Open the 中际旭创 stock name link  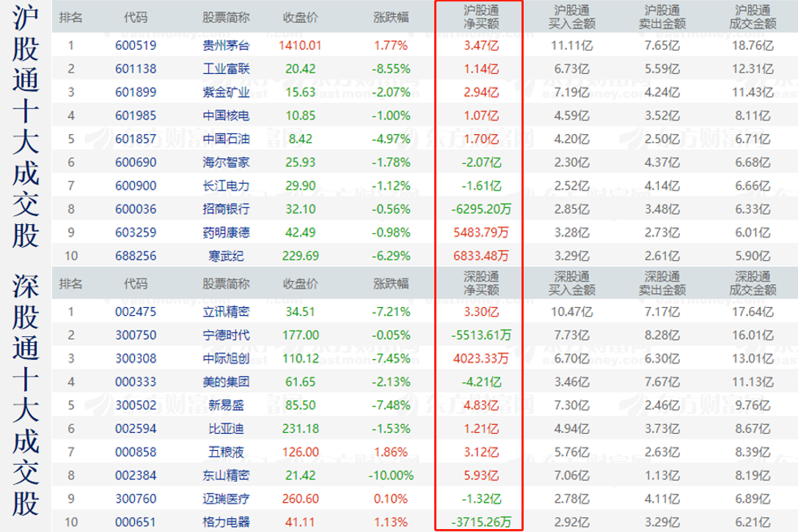pyautogui.click(x=226, y=358)
